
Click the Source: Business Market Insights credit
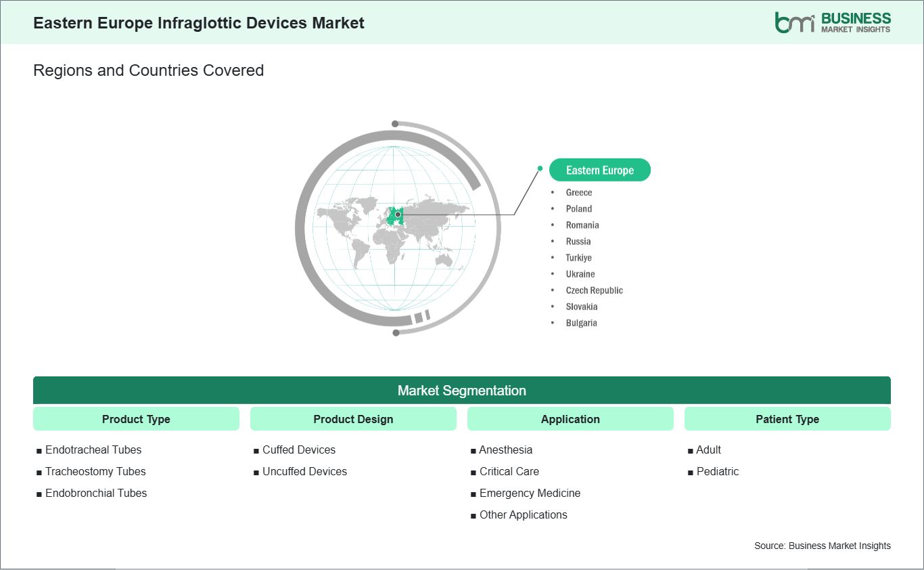(x=823, y=546)
